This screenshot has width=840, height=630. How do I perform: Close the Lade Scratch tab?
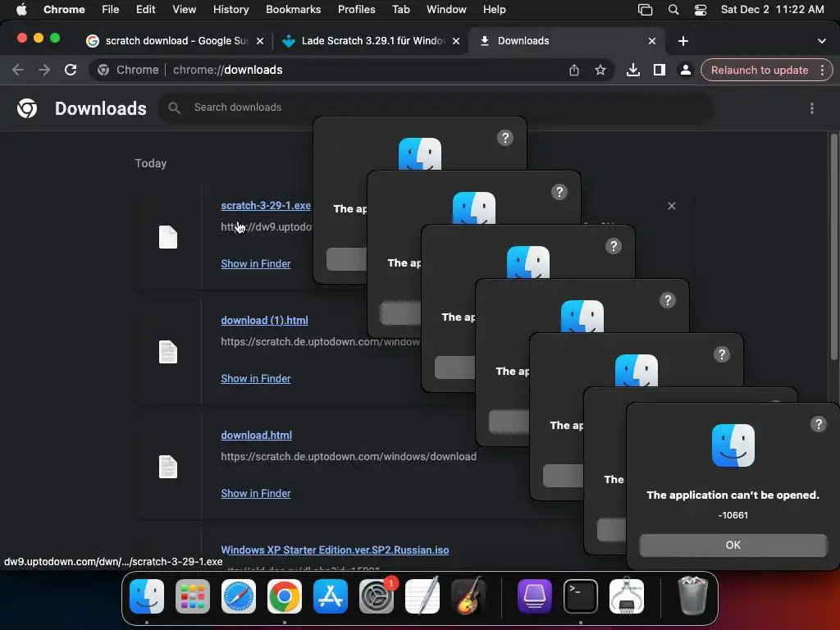(x=456, y=41)
